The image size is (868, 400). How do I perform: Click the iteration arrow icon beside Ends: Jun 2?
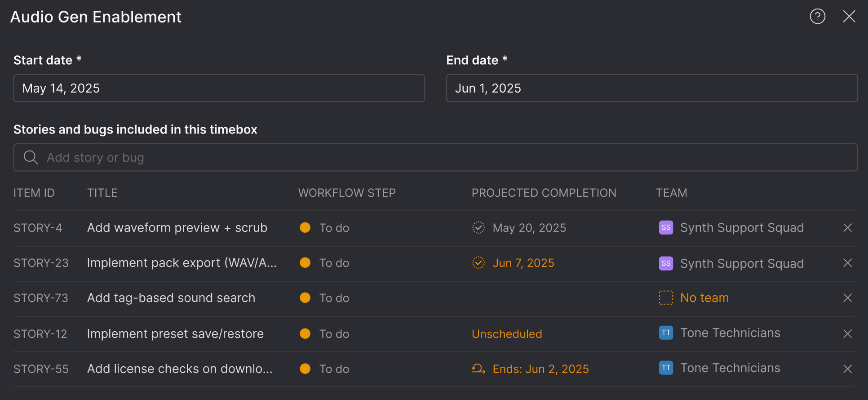pyautogui.click(x=478, y=369)
